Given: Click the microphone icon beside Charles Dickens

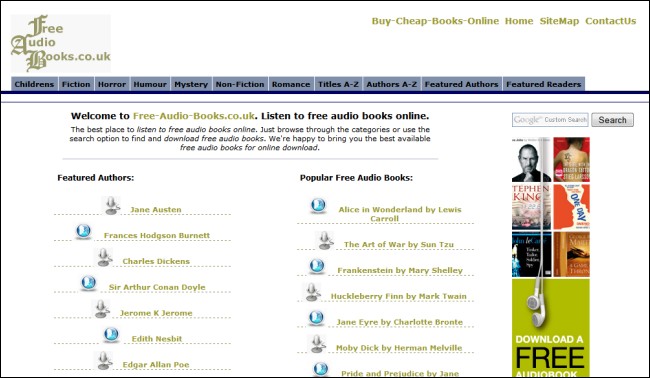Looking at the screenshot, I should click(x=103, y=257).
